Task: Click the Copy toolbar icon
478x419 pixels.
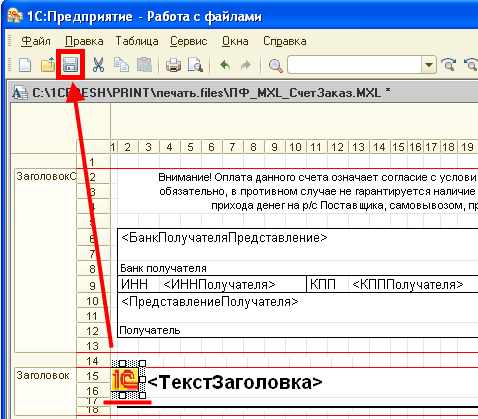Action: [x=121, y=65]
